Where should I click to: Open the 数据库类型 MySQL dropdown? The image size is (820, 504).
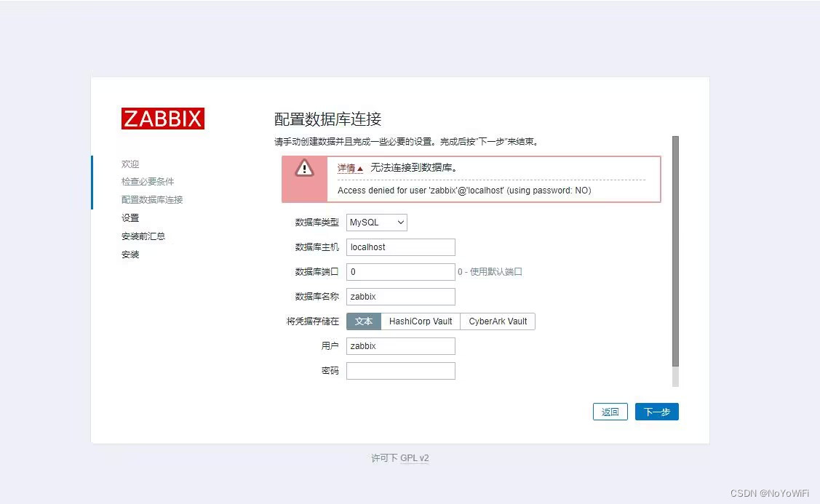[x=375, y=222]
